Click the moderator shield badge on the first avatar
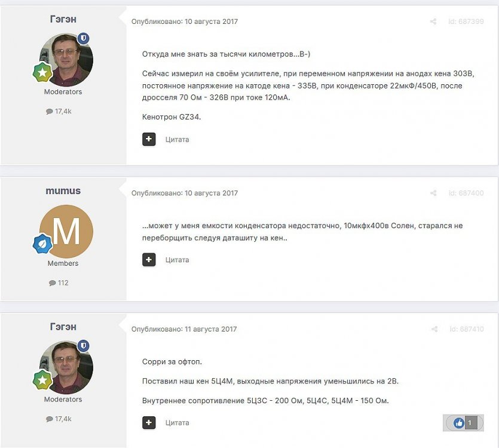Image resolution: width=499 pixels, height=448 pixels. tap(84, 38)
